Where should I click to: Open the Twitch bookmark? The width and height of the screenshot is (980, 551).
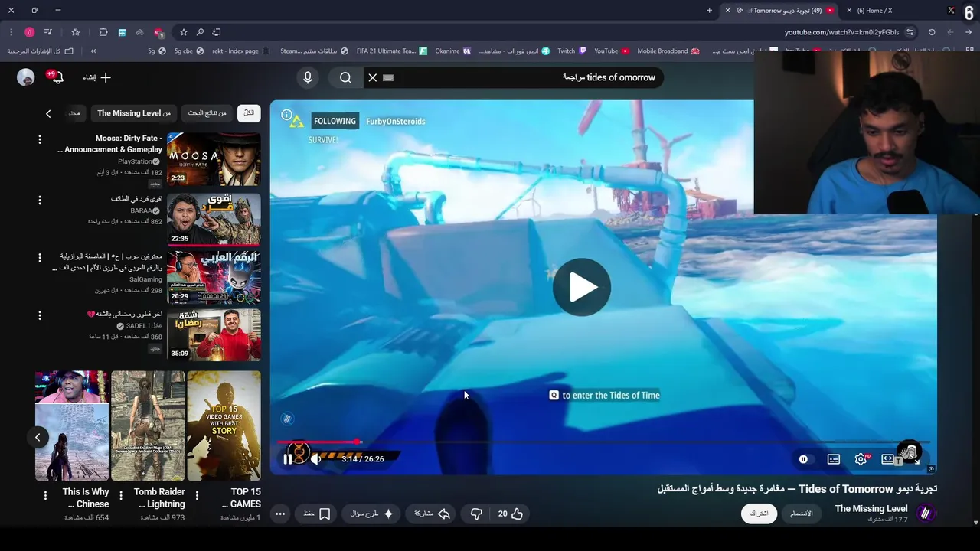click(572, 51)
